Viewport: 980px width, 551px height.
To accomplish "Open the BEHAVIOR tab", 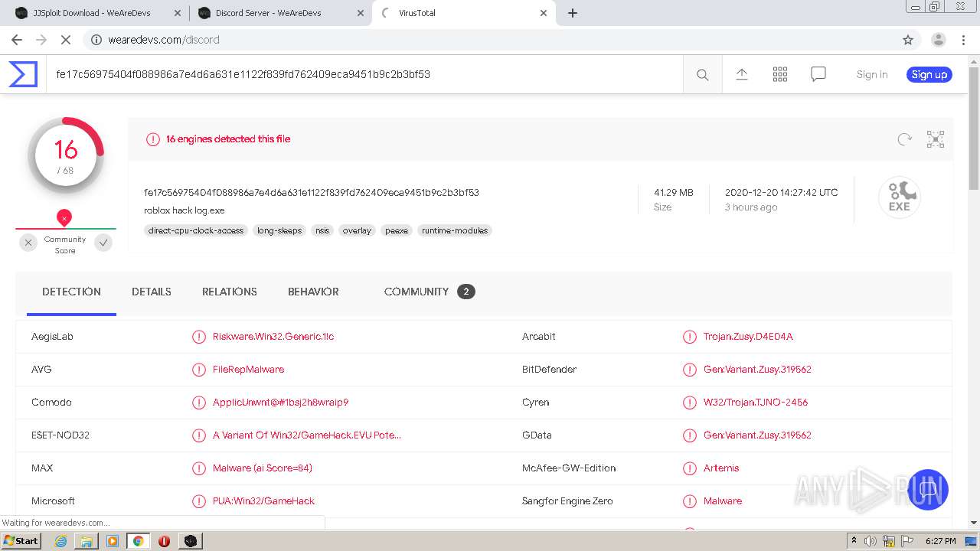I will [313, 292].
